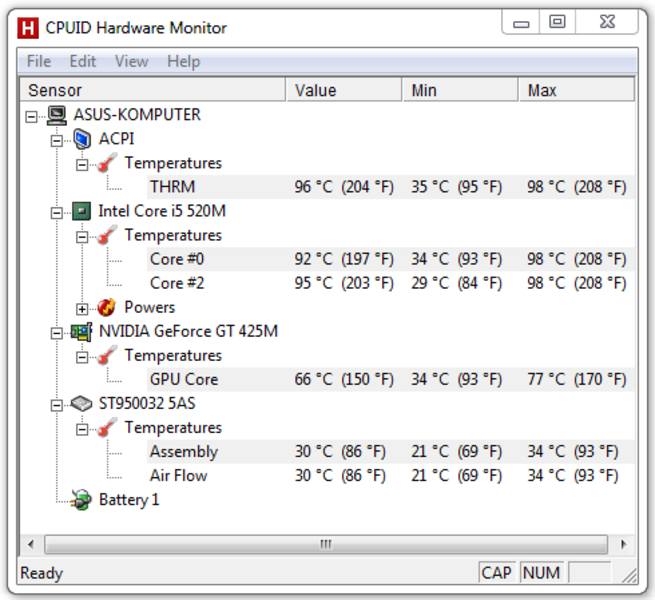Click the Min column header
The height and width of the screenshot is (600, 655).
pyautogui.click(x=460, y=90)
